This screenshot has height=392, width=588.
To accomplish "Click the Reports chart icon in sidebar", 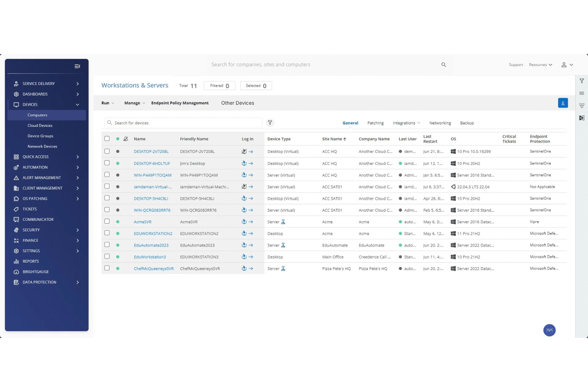I will click(16, 261).
